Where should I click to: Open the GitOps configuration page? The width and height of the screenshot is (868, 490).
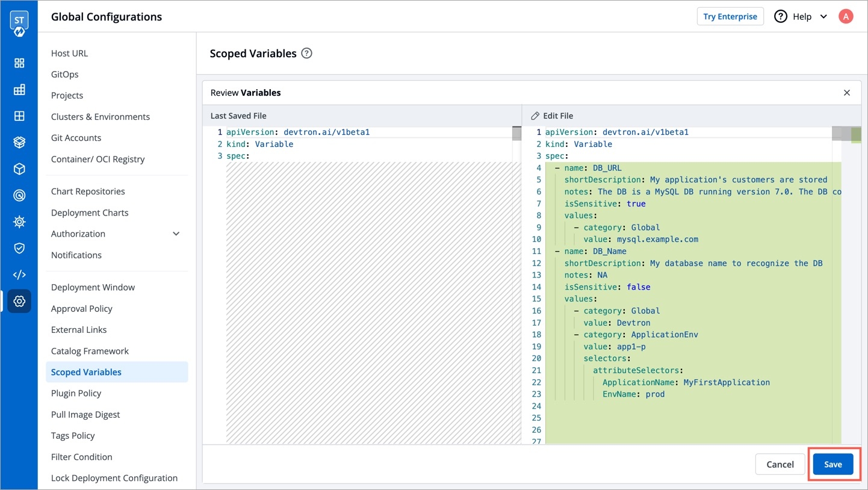point(64,74)
